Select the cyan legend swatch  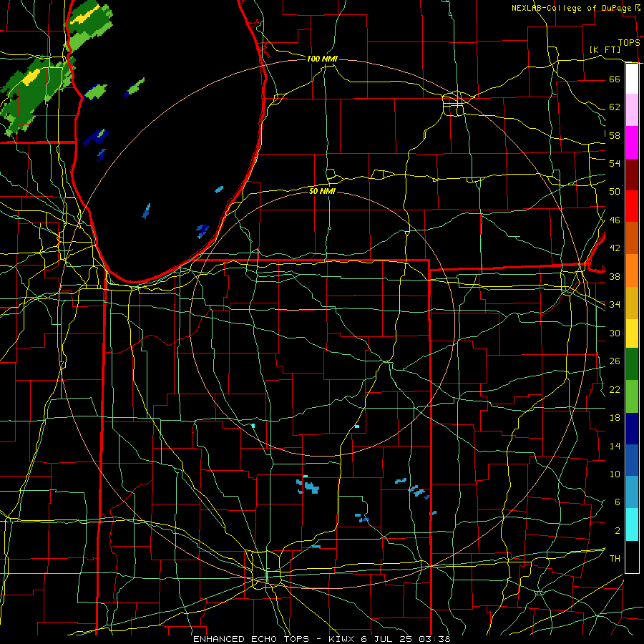point(632,525)
